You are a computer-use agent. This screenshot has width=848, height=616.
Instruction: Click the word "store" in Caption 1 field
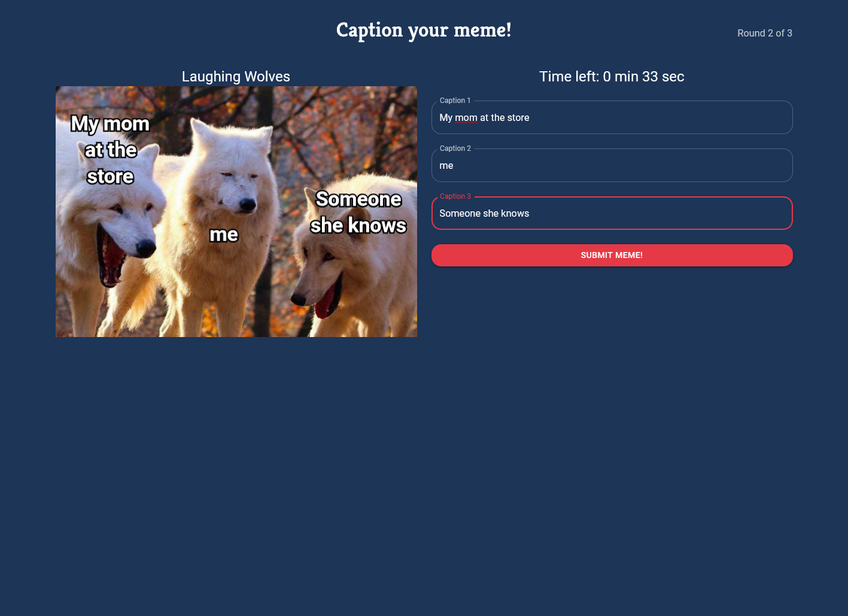pos(518,118)
